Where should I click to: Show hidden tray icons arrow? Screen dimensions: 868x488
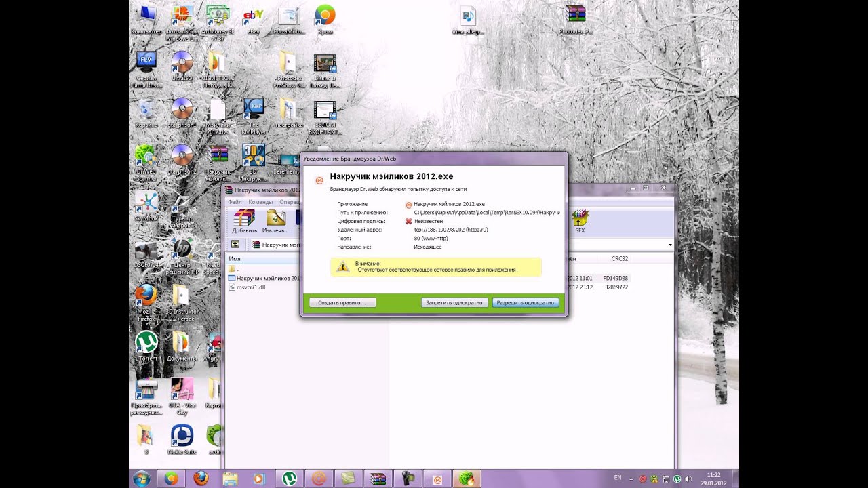click(x=632, y=479)
